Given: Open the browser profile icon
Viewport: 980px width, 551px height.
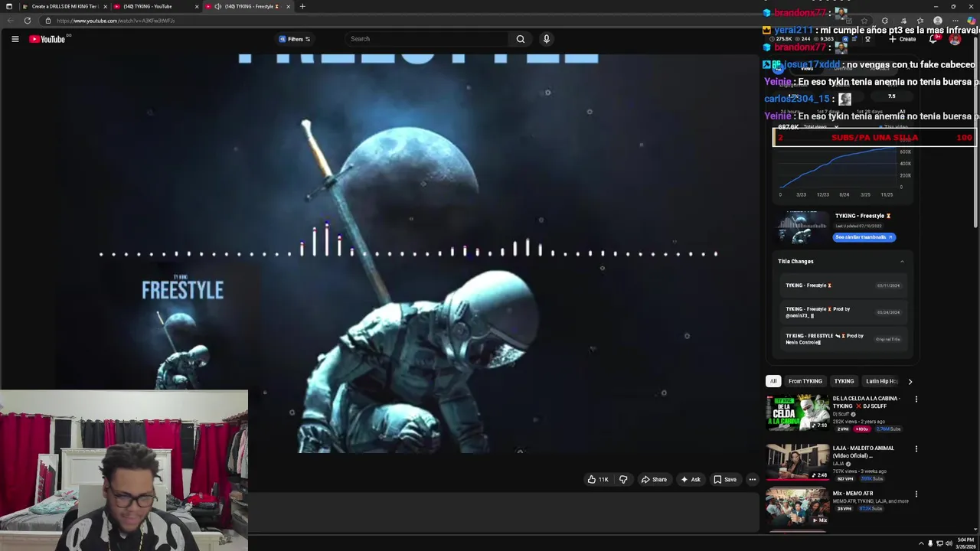Looking at the screenshot, I should (x=938, y=21).
